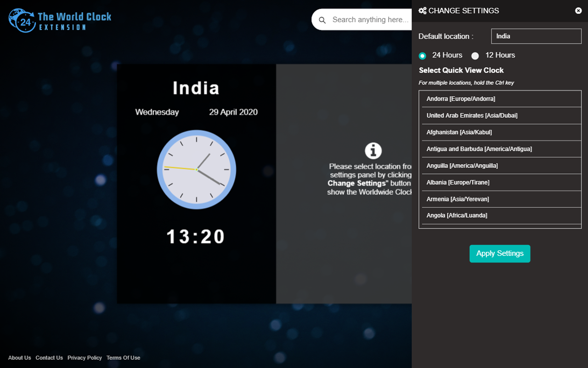Close the Change Settings panel
This screenshot has height=368, width=588.
click(578, 11)
